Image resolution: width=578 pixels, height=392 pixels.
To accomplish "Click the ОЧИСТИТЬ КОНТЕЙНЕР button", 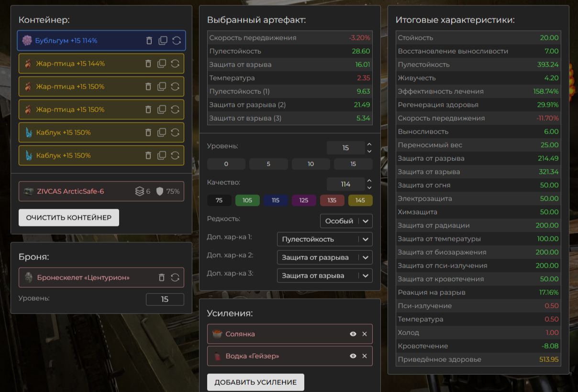I will tap(69, 217).
